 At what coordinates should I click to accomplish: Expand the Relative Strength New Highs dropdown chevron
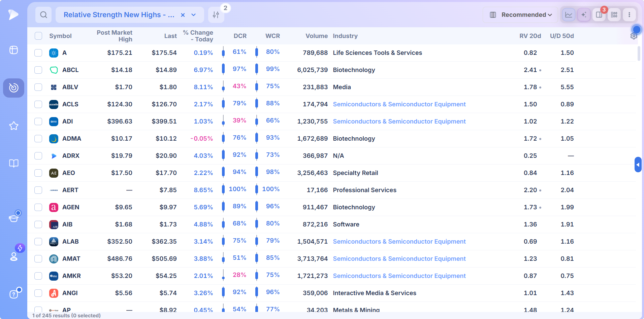pos(194,15)
